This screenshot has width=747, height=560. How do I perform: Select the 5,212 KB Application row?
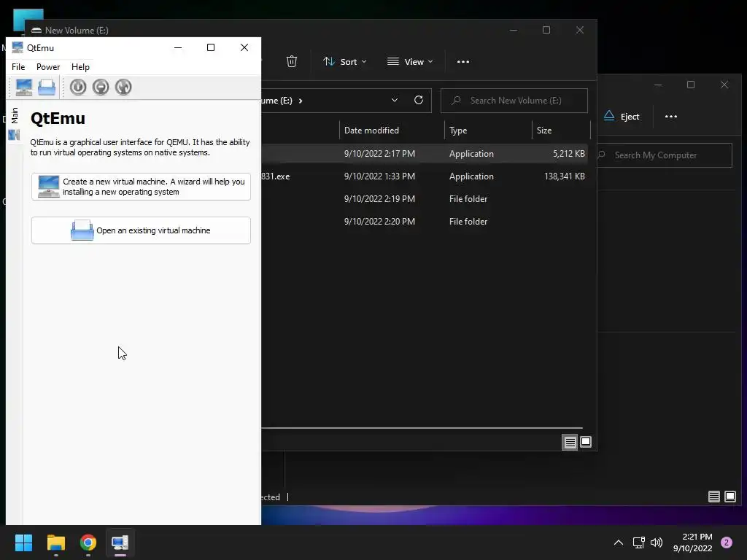(425, 154)
